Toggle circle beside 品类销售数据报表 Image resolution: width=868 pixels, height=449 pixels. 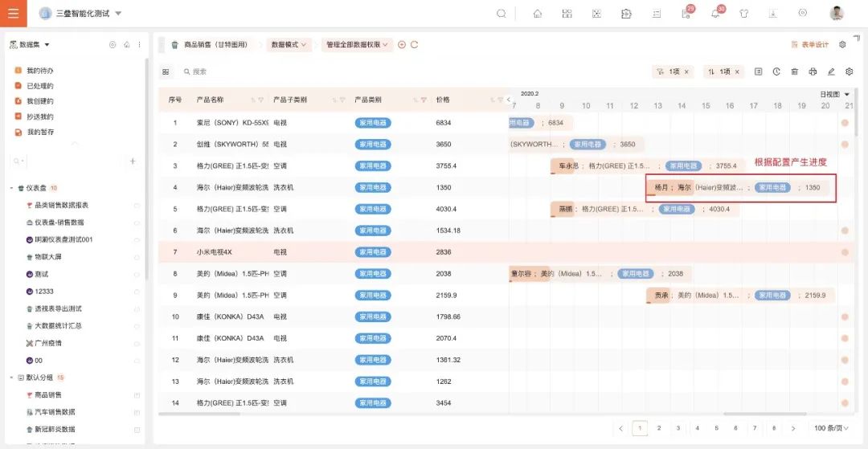(x=137, y=206)
